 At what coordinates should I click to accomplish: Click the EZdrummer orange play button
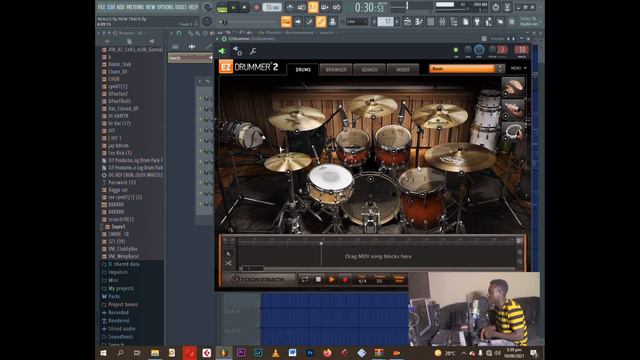331,280
